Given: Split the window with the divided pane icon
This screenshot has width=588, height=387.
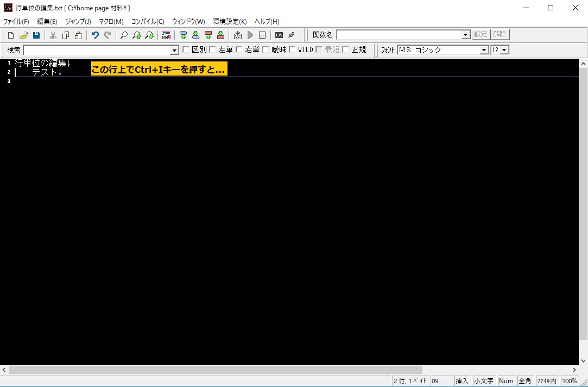Looking at the screenshot, I should (262, 35).
